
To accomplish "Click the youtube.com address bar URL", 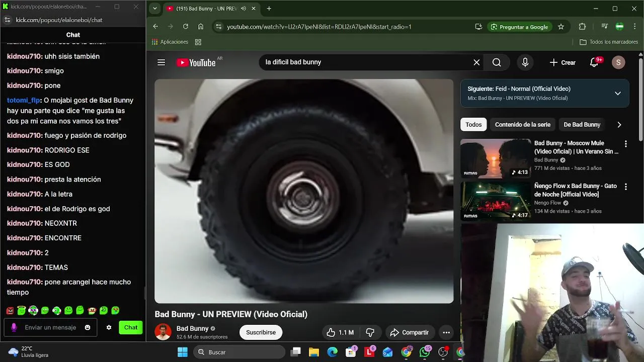I will coord(319,27).
